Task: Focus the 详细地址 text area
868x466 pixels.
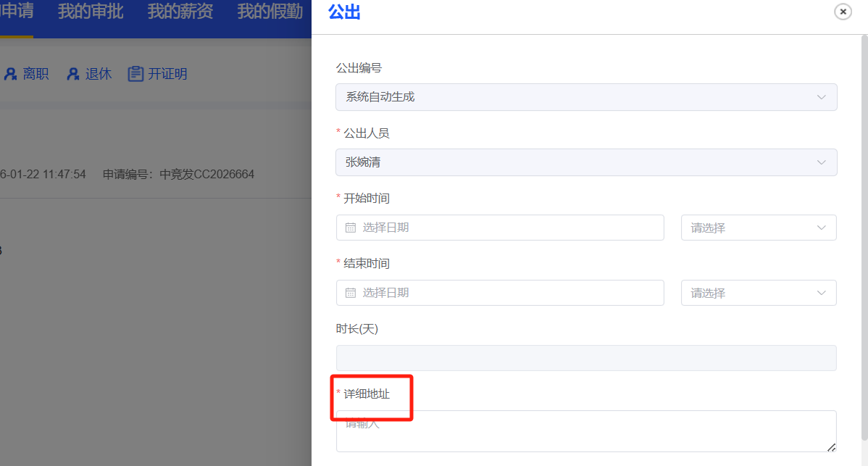Action: tap(586, 431)
